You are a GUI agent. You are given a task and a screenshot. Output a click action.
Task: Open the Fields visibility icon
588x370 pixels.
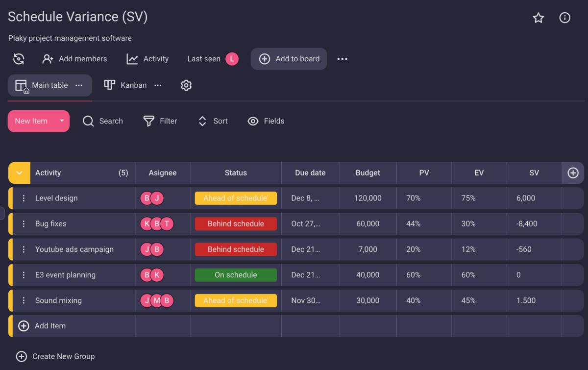point(253,121)
